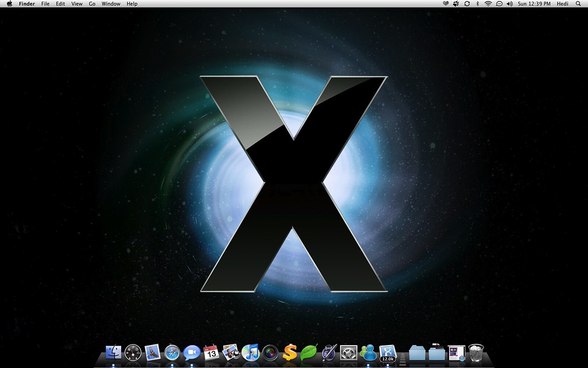Viewport: 588px width, 368px height.
Task: Launch the green leaf app icon
Action: [309, 353]
